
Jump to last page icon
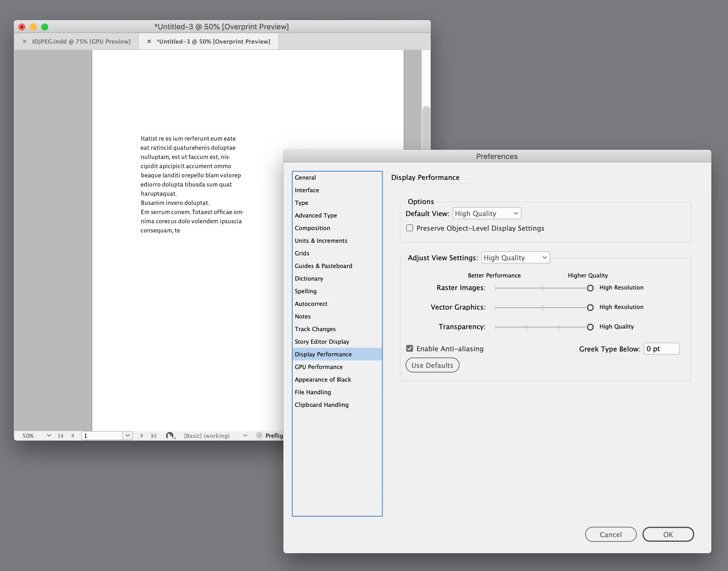(x=154, y=436)
